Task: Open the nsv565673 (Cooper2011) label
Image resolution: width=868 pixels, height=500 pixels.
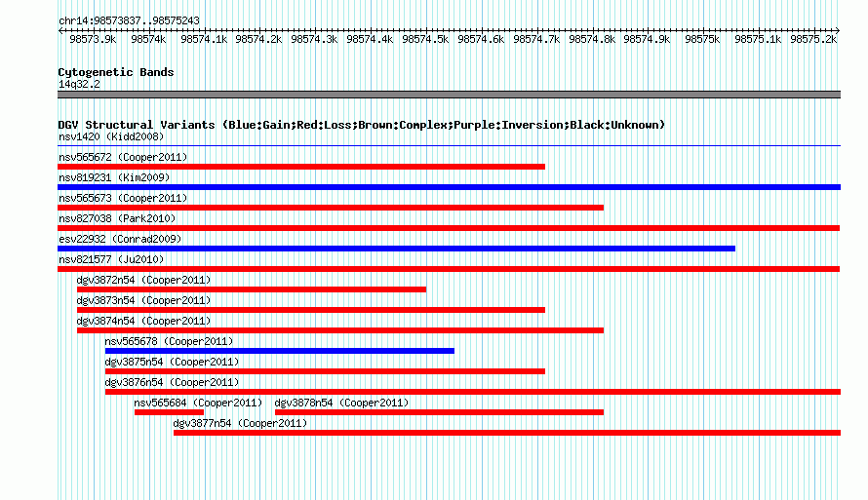Action: [x=123, y=198]
